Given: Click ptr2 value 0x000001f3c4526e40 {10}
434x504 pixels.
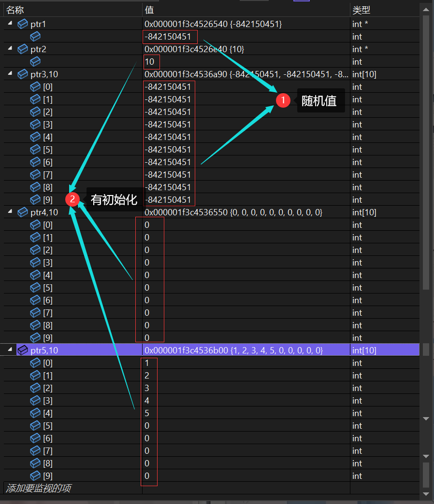Looking at the screenshot, I should pos(194,49).
